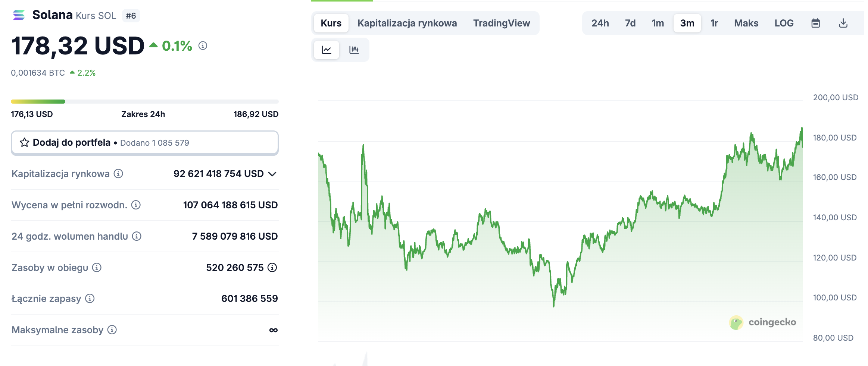Click star icon in Dodaj do portfela
Viewport: 868px width, 366px height.
(x=25, y=142)
